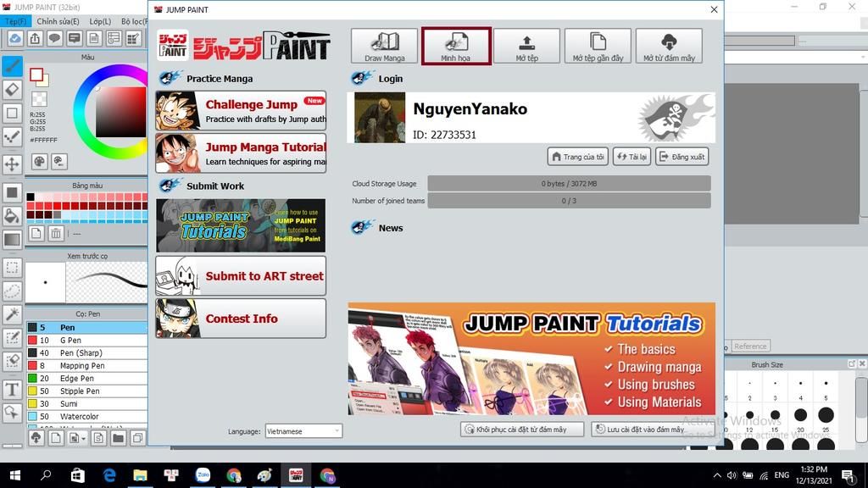Click the Đăng xuất logout button

coord(682,157)
